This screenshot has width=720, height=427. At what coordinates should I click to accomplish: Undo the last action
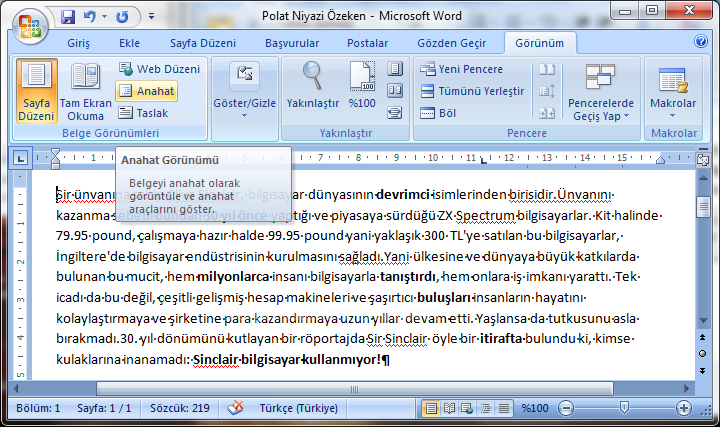point(89,17)
